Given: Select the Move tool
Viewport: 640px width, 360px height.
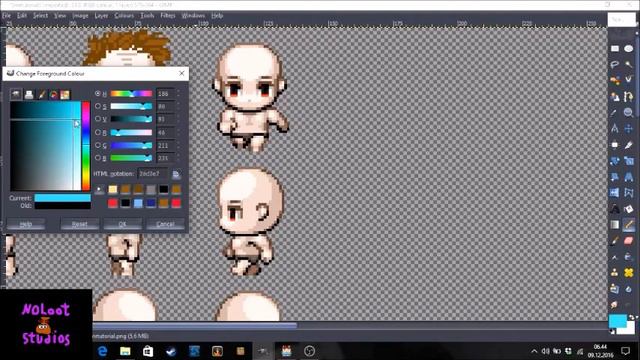Looking at the screenshot, I should tap(629, 129).
